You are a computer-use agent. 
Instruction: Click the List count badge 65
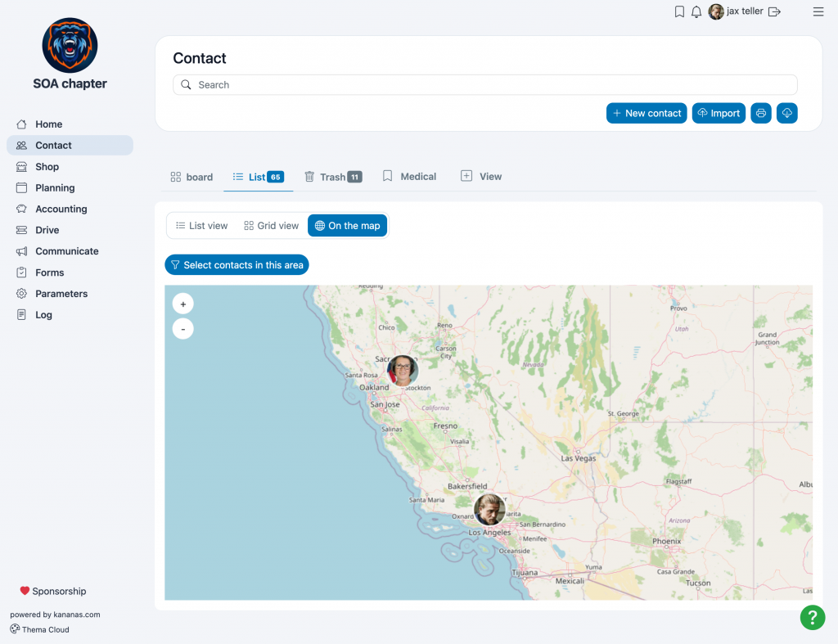tap(275, 177)
